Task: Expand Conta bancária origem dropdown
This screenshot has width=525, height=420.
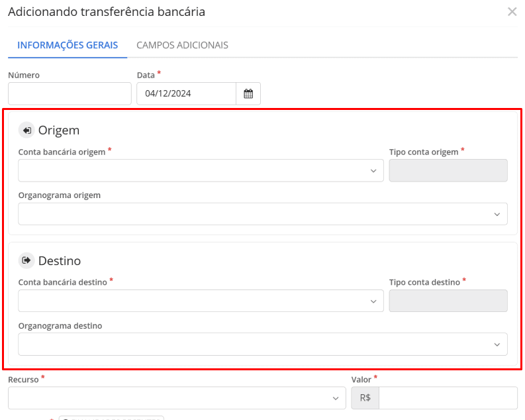Action: pyautogui.click(x=201, y=170)
